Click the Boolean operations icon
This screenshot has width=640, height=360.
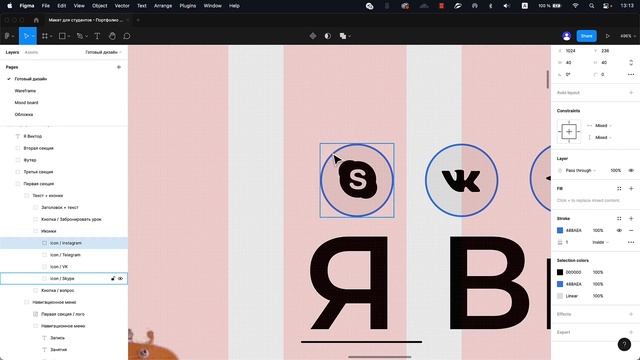[x=342, y=36]
